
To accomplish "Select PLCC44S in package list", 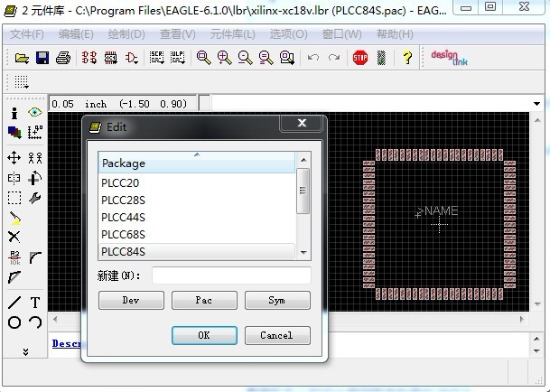I will pyautogui.click(x=197, y=218).
